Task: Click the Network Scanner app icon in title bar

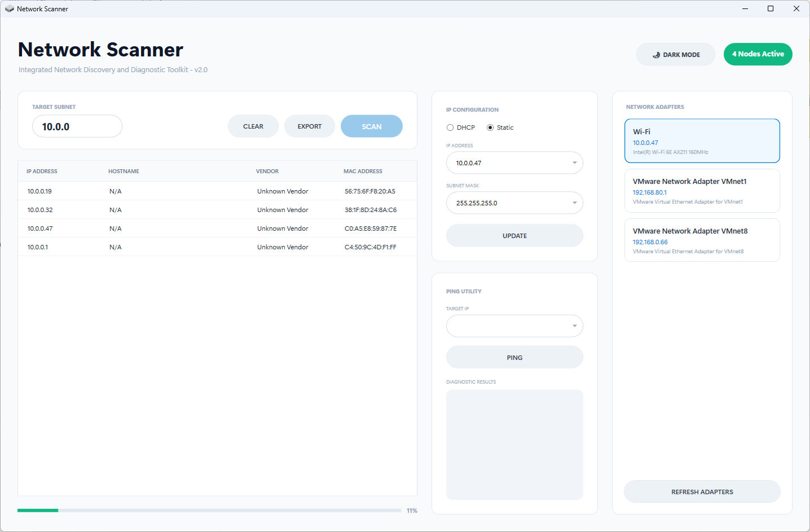Action: point(9,8)
